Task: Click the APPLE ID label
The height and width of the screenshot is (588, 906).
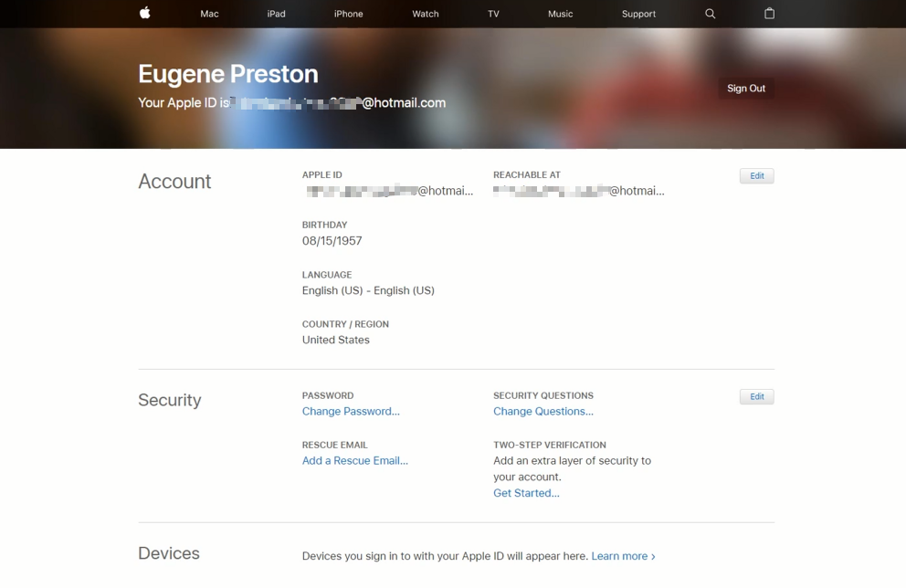Action: [321, 175]
